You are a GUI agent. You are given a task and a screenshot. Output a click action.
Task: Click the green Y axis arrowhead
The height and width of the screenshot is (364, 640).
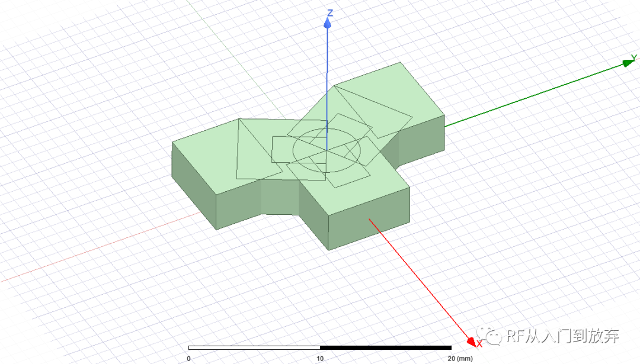[x=629, y=63]
